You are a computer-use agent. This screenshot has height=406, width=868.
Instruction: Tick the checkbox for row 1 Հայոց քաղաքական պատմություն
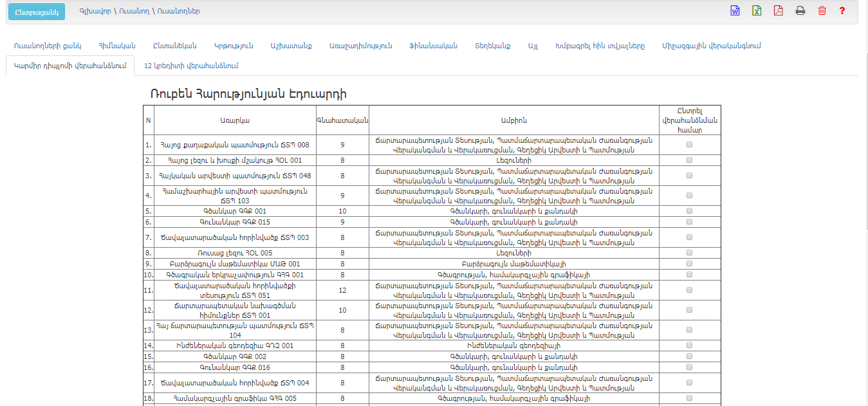pos(690,145)
